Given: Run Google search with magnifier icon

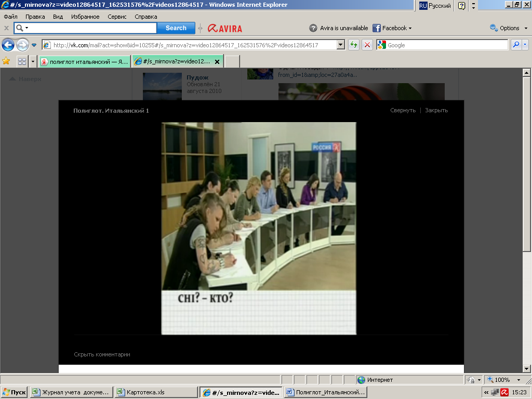Looking at the screenshot, I should pyautogui.click(x=516, y=45).
